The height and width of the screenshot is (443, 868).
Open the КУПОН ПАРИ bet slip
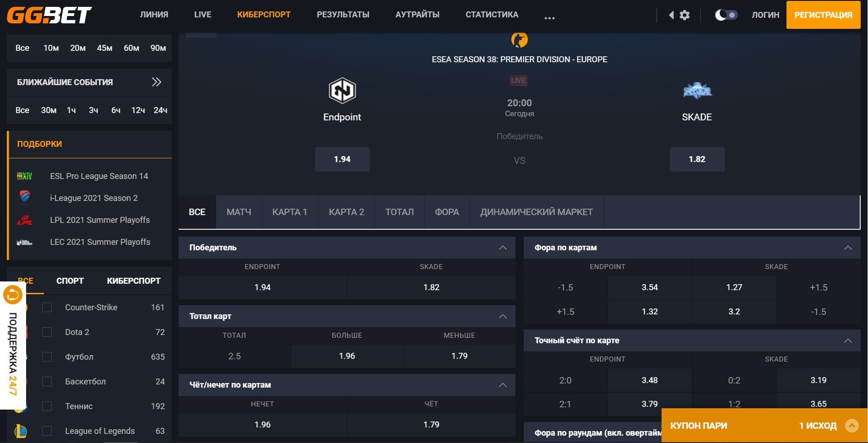765,426
